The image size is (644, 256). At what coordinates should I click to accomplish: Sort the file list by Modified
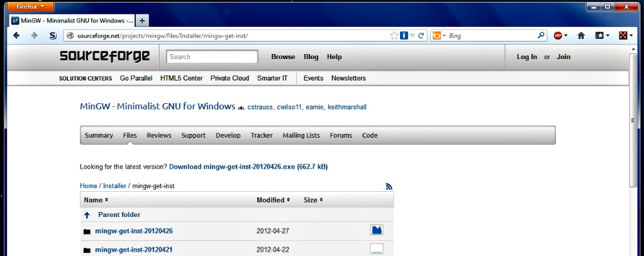tap(273, 200)
